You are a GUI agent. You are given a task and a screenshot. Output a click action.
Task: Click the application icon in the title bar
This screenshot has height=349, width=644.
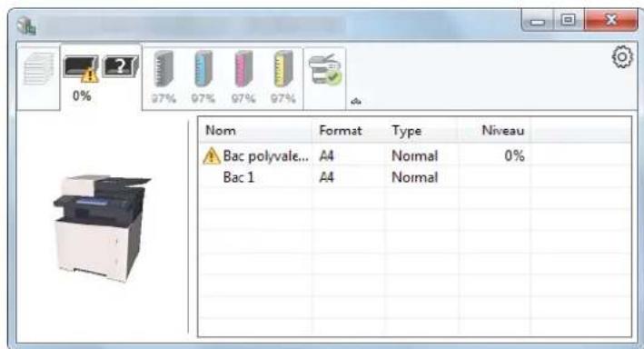pos(26,25)
